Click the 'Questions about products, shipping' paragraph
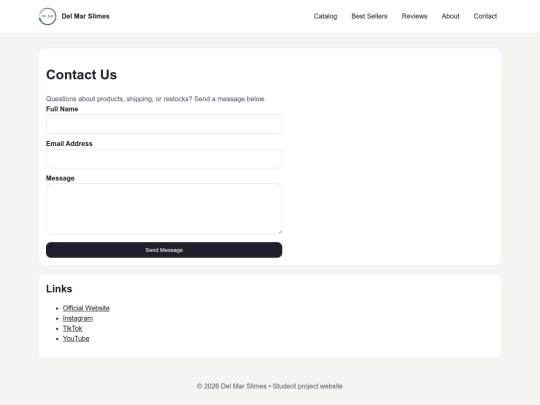This screenshot has height=405, width=540. [x=156, y=99]
